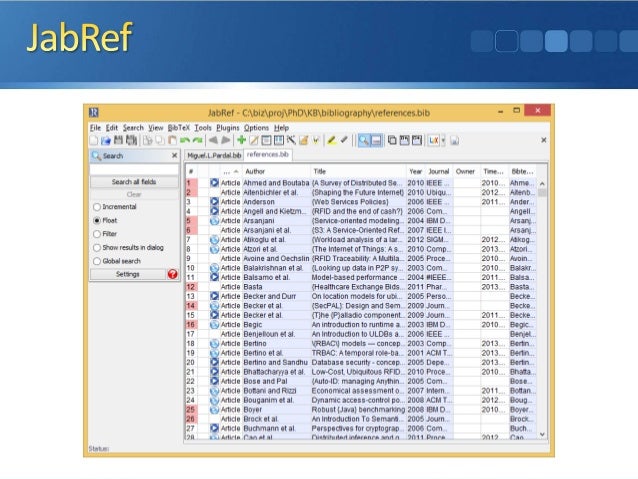638x479 pixels.
Task: Open the BibTeX menu
Action: (179, 128)
